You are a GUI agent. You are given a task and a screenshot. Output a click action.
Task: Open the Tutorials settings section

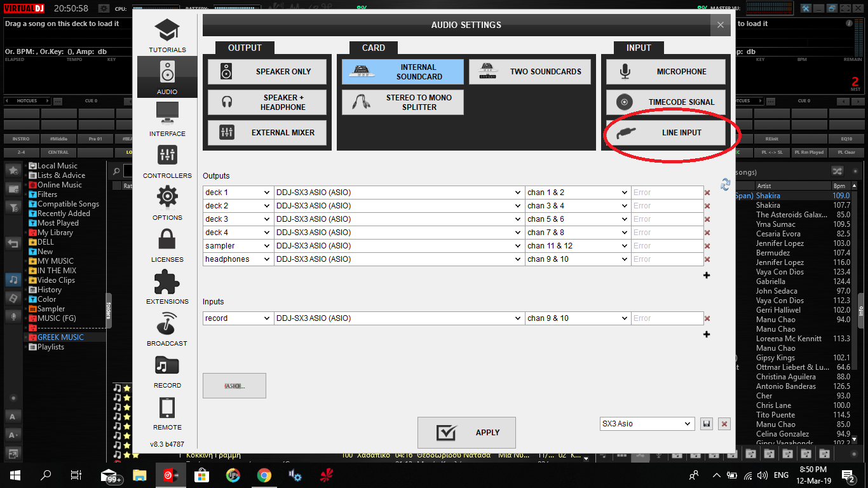(x=167, y=36)
